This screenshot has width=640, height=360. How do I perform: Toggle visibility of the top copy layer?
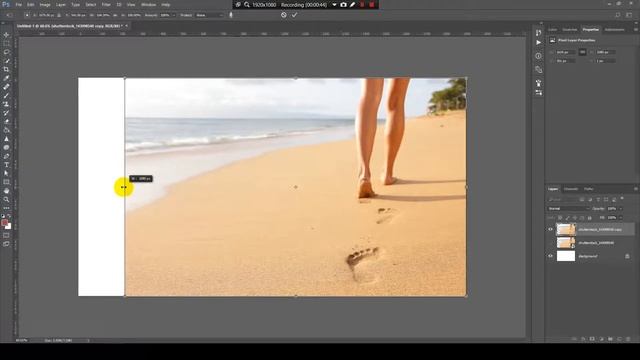pyautogui.click(x=550, y=229)
